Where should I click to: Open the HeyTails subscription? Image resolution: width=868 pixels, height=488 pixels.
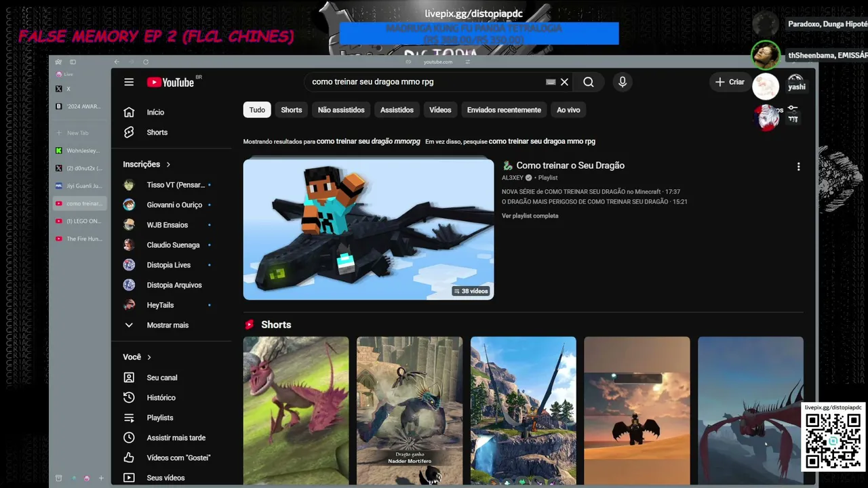[x=167, y=305]
